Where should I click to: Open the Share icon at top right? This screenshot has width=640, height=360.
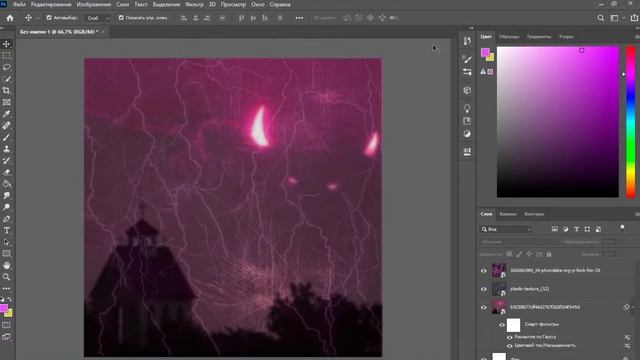coord(634,18)
